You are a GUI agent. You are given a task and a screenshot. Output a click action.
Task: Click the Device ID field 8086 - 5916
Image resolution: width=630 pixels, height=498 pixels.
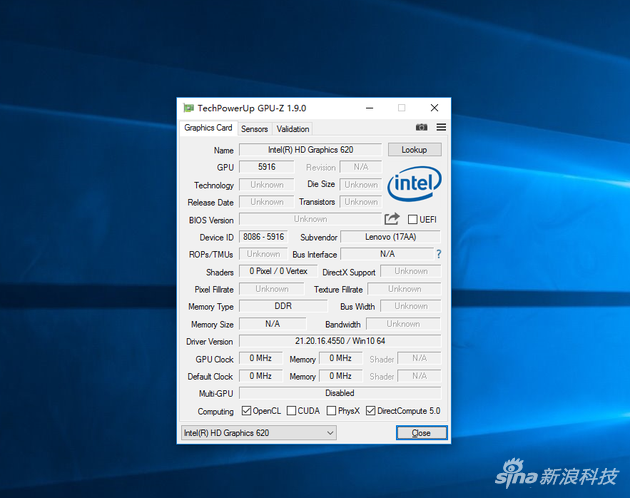(264, 237)
